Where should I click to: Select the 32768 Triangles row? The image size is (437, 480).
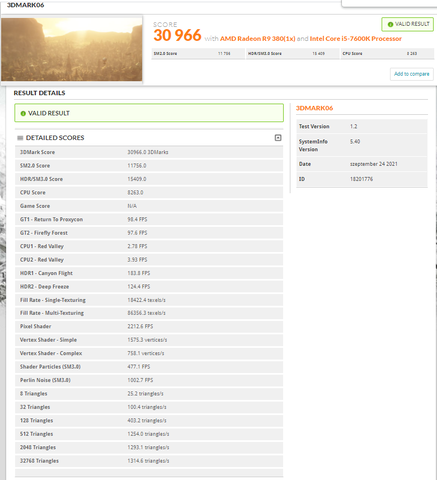click(x=149, y=461)
